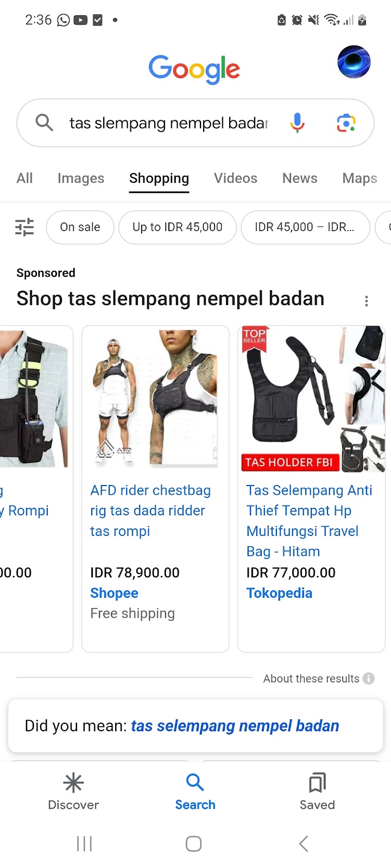
Task: Open three-dot menu beside sponsored heading
Action: click(367, 301)
